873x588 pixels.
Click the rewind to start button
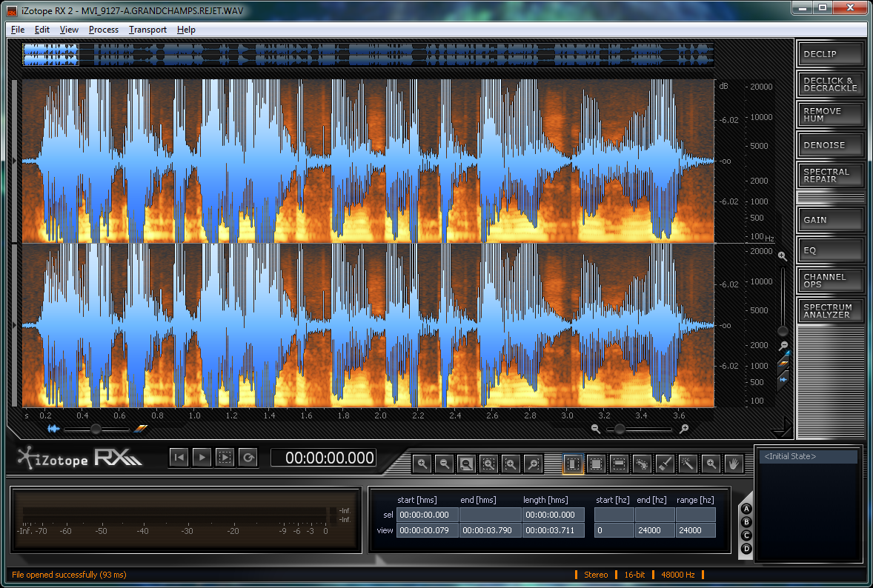tap(179, 458)
